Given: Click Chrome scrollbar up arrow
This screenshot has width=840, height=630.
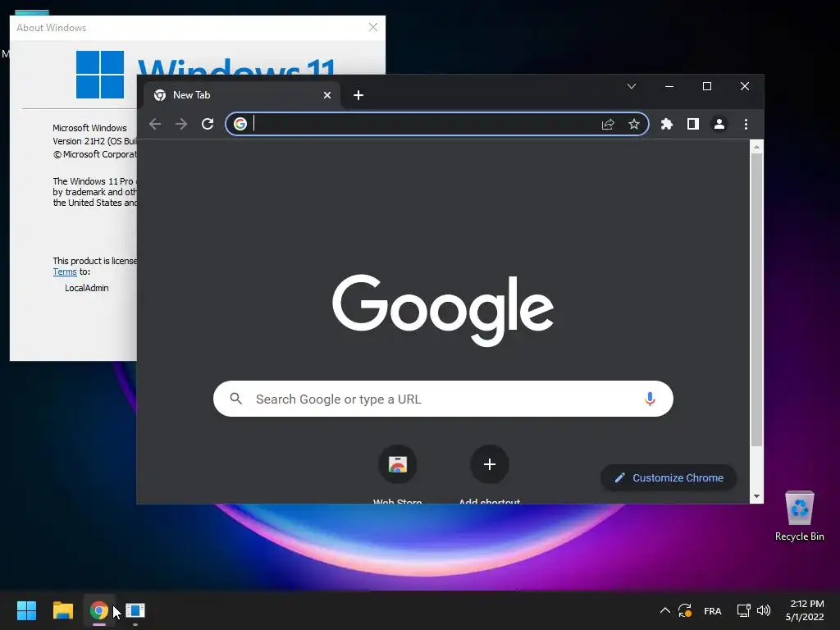Looking at the screenshot, I should pos(756,147).
